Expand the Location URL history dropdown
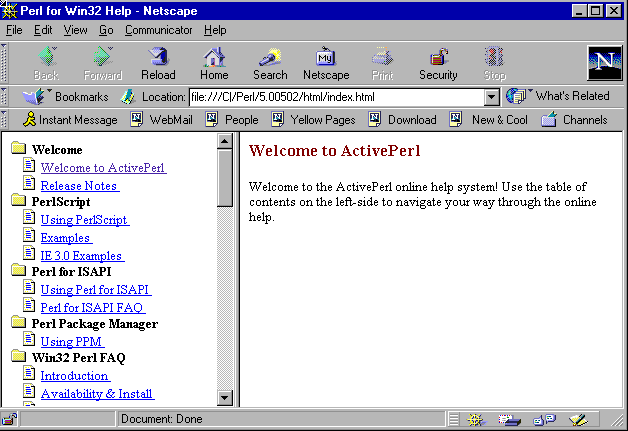The width and height of the screenshot is (628, 431). 491,97
